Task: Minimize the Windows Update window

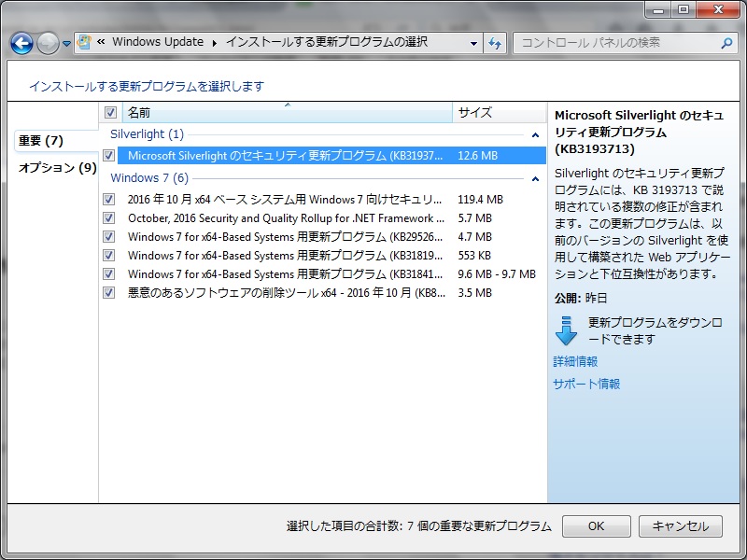Action: tap(659, 9)
